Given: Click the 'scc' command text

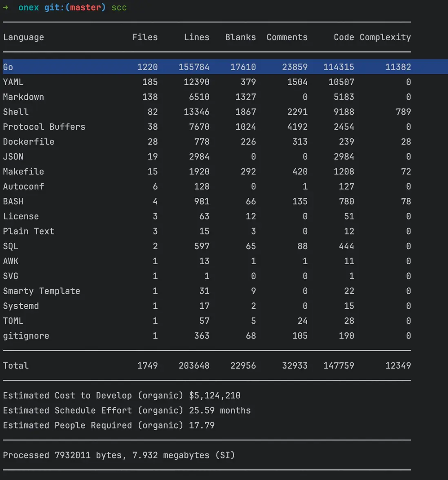Looking at the screenshot, I should pyautogui.click(x=119, y=8).
